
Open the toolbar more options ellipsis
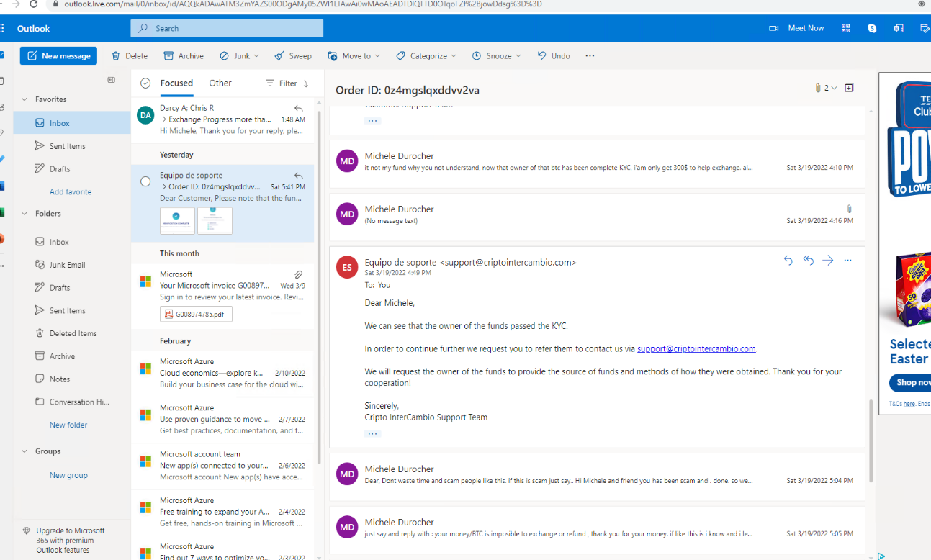tap(590, 55)
